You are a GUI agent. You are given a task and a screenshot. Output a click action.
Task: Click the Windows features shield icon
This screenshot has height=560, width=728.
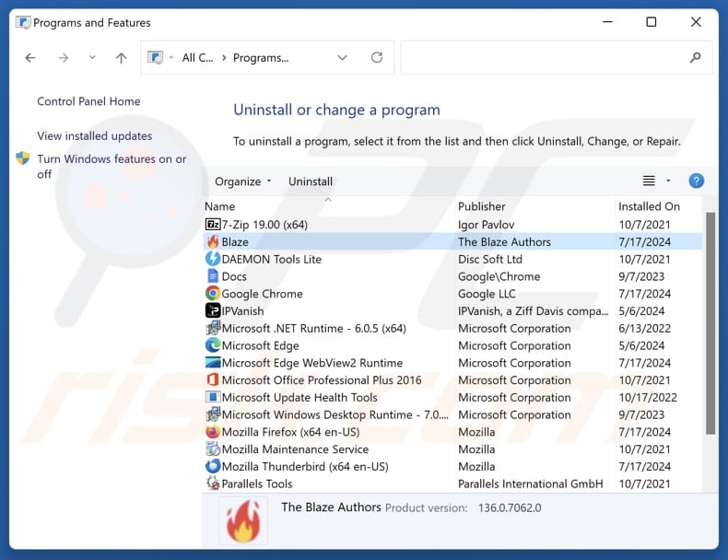point(23,158)
